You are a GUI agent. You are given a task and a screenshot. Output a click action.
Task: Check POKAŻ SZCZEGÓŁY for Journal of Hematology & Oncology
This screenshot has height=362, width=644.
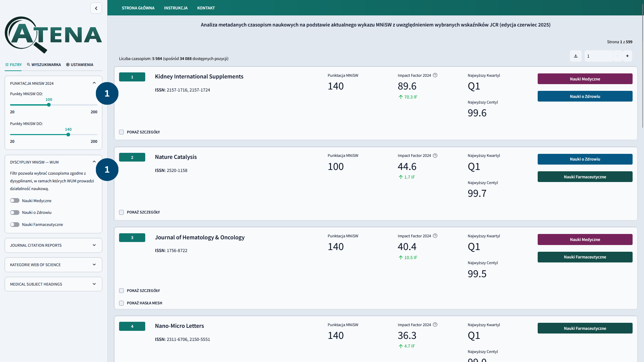point(121,291)
